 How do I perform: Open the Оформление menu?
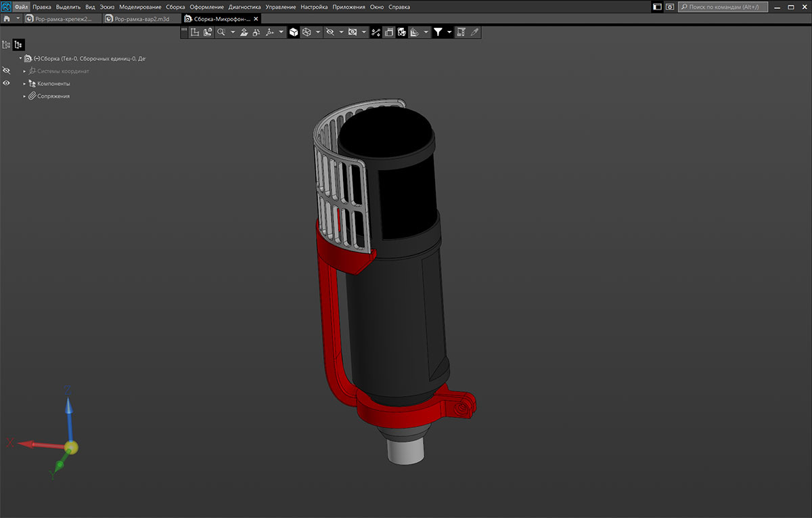[207, 7]
